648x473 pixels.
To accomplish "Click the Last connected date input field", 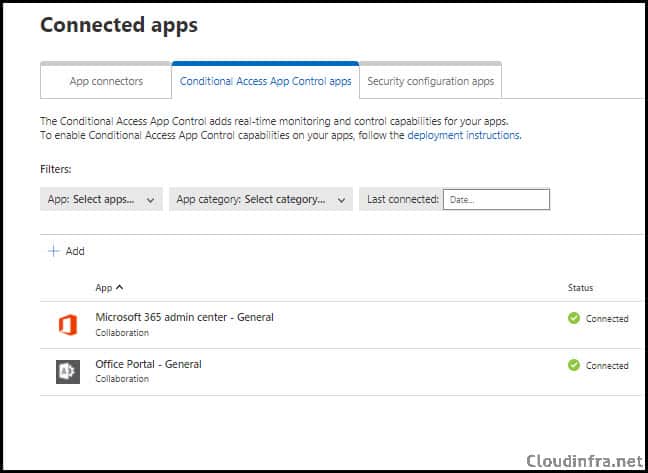I will (496, 200).
